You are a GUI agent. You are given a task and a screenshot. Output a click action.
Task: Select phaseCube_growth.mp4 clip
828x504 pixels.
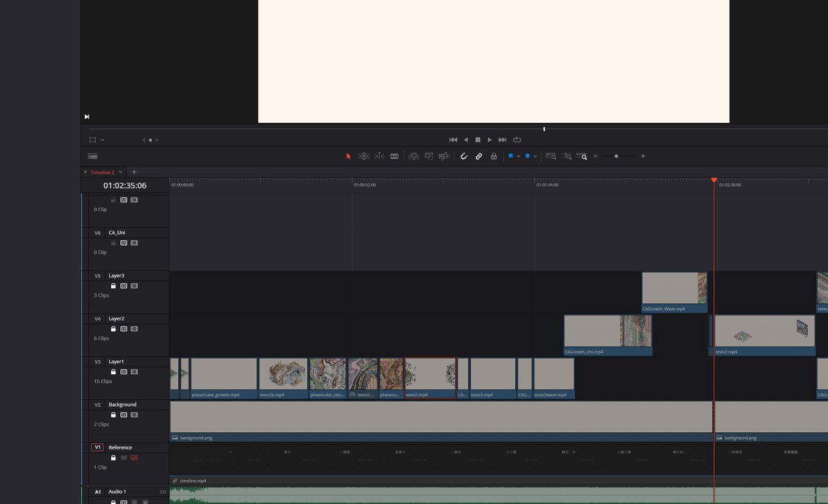[x=224, y=378]
